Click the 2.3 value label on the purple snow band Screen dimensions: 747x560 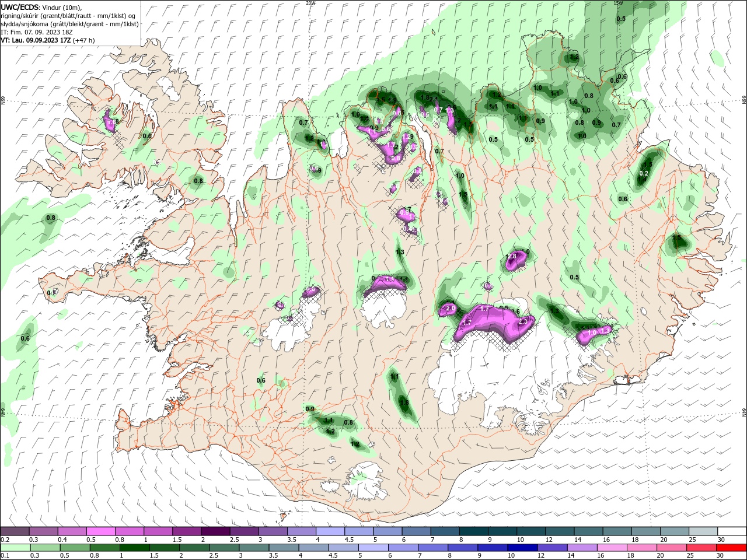pos(523,321)
